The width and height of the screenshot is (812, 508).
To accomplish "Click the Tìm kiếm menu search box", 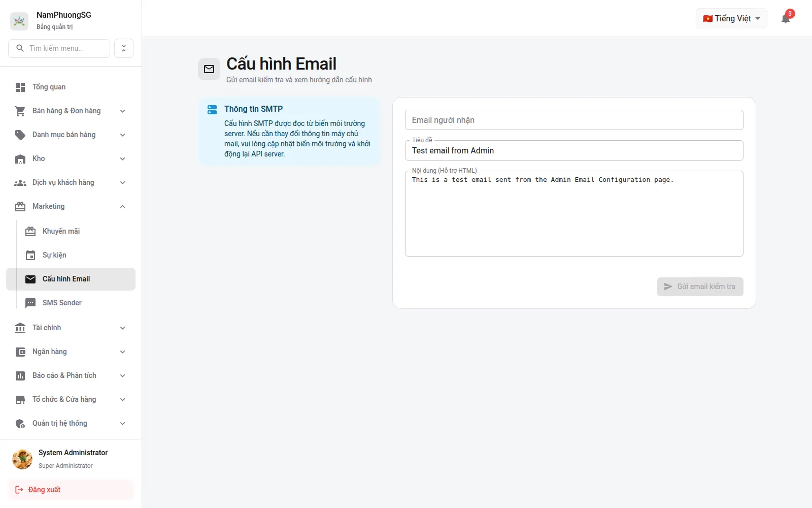I will tap(59, 48).
